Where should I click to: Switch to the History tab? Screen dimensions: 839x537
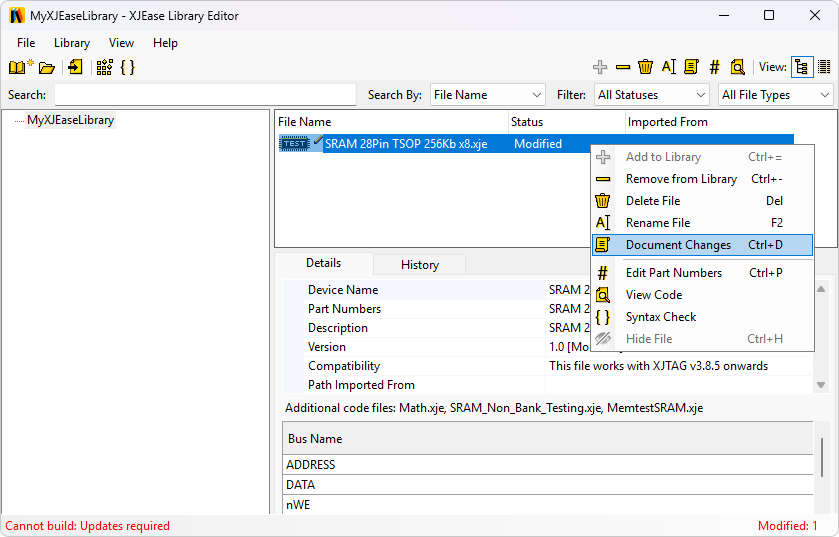(419, 265)
